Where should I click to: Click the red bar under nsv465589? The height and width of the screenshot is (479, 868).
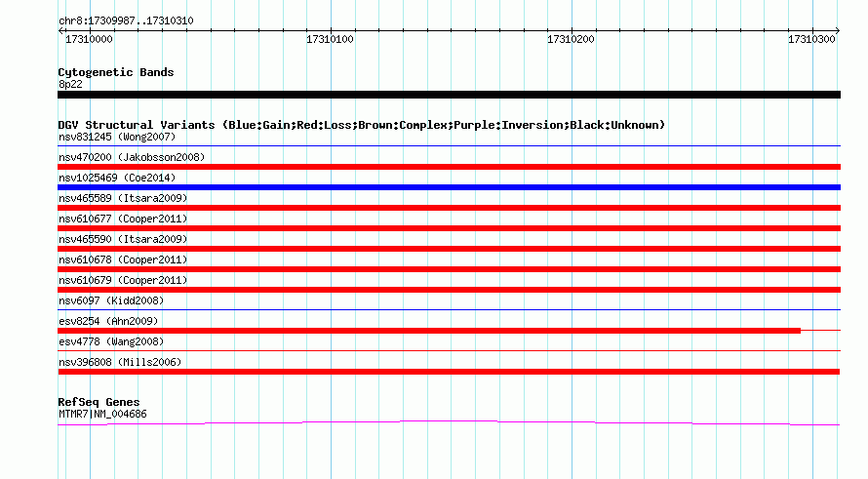click(449, 208)
